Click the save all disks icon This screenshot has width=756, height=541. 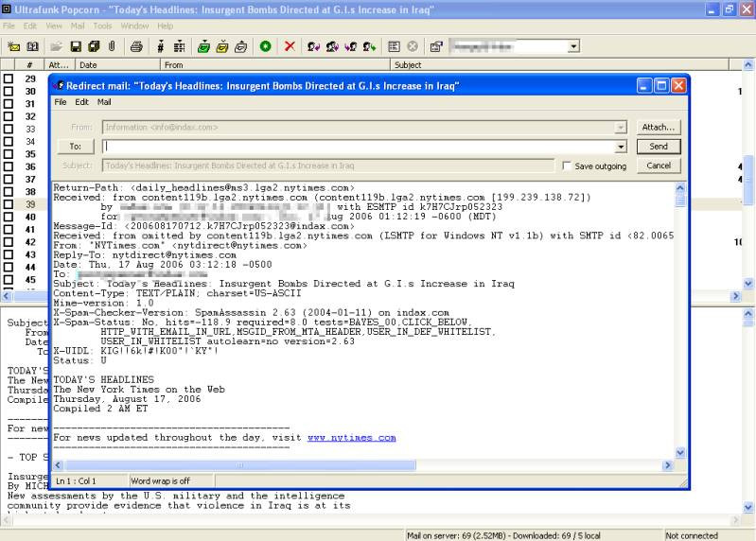[x=94, y=46]
